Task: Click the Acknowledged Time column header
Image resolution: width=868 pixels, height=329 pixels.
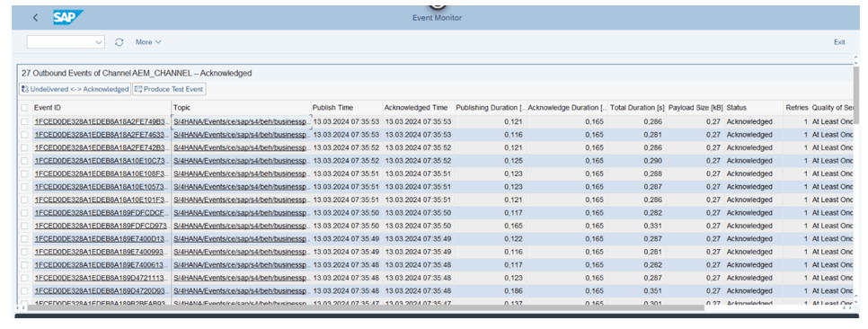Action: [x=418, y=108]
